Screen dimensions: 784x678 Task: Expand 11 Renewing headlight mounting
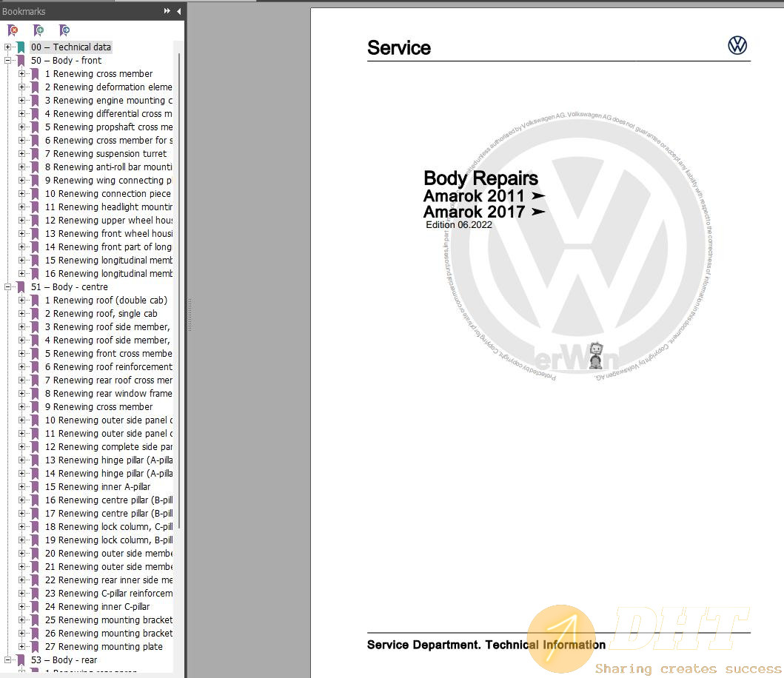point(21,207)
